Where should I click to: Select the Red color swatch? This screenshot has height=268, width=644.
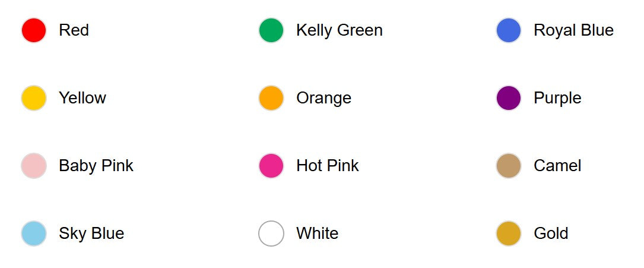point(34,30)
